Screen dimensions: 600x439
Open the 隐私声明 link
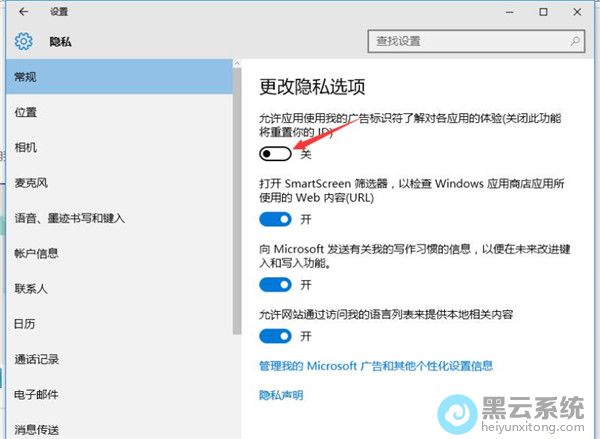281,395
